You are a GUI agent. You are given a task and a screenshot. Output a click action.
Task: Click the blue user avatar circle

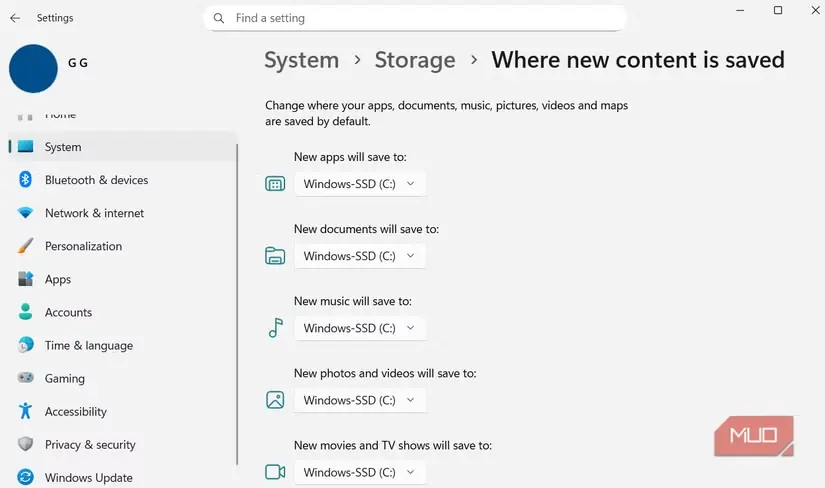click(x=33, y=68)
